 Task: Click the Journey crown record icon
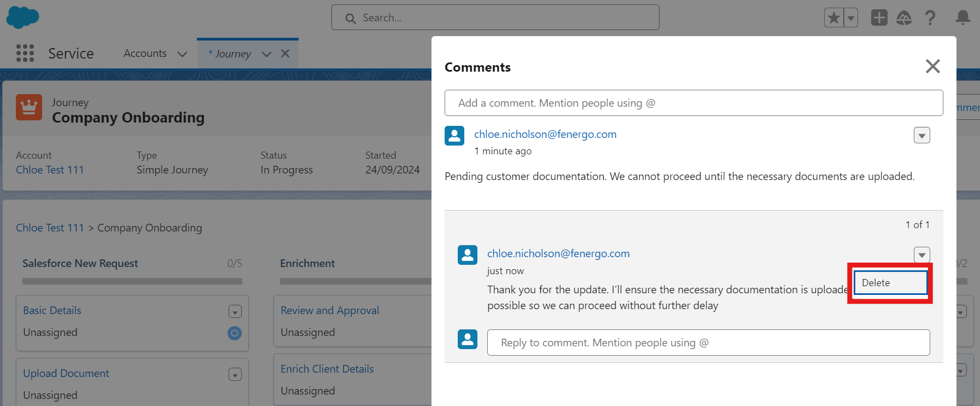[29, 107]
